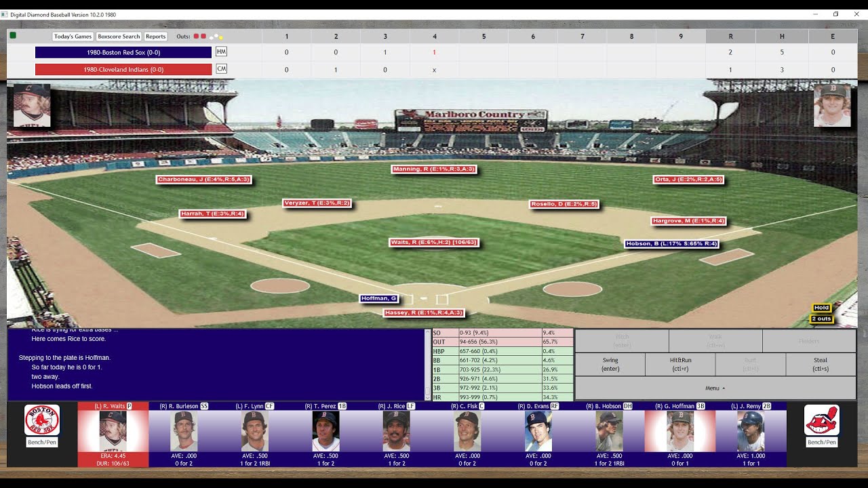Select fielder label Veryzer, T
Screen dimensions: 868x488
pos(317,203)
